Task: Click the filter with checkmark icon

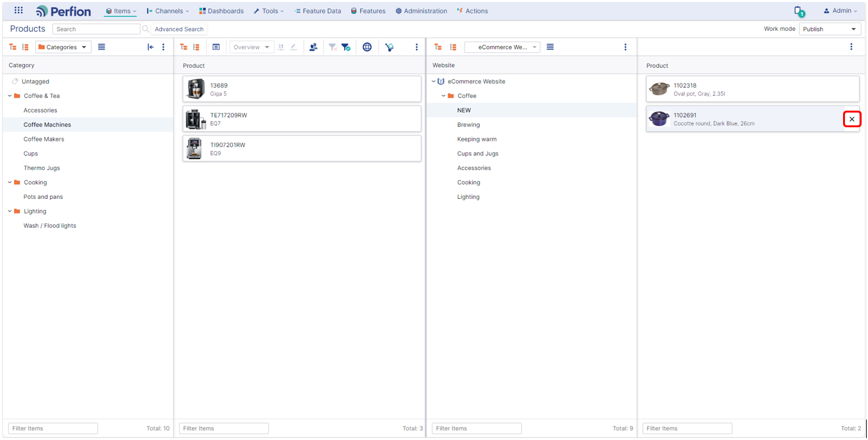Action: click(345, 47)
